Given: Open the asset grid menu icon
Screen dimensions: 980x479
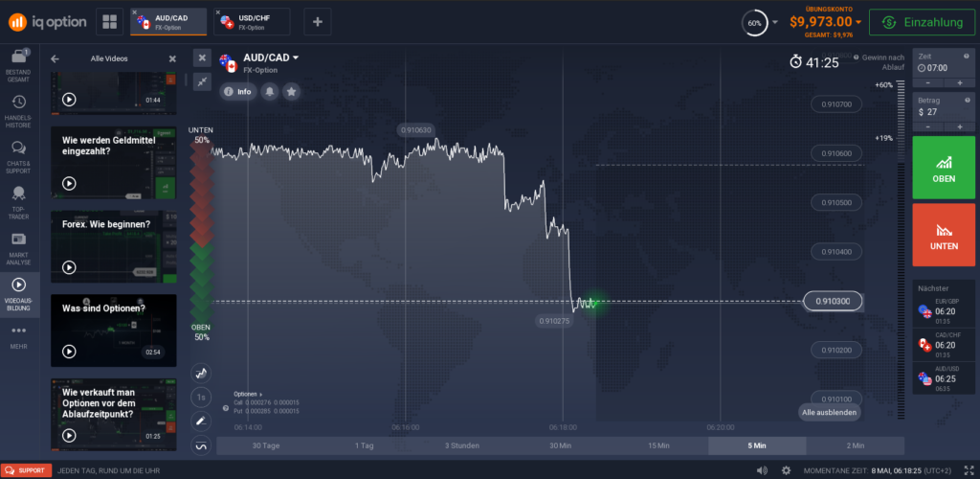Looking at the screenshot, I should pyautogui.click(x=109, y=22).
